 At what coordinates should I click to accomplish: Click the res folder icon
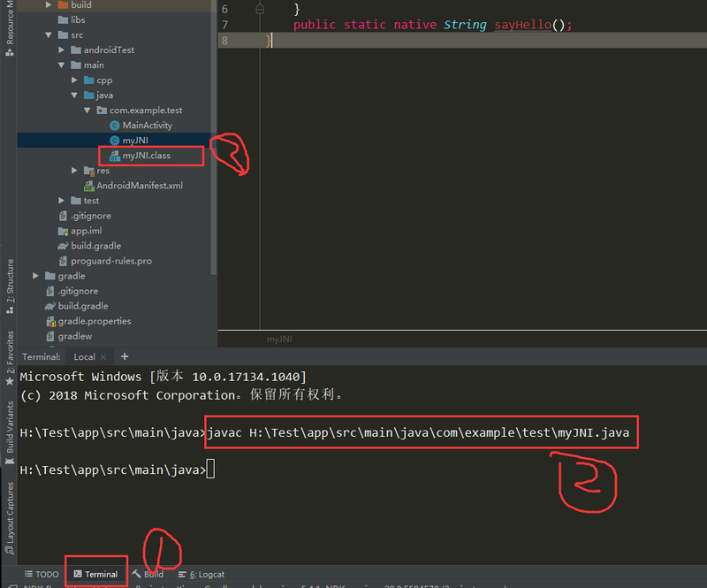pos(89,171)
